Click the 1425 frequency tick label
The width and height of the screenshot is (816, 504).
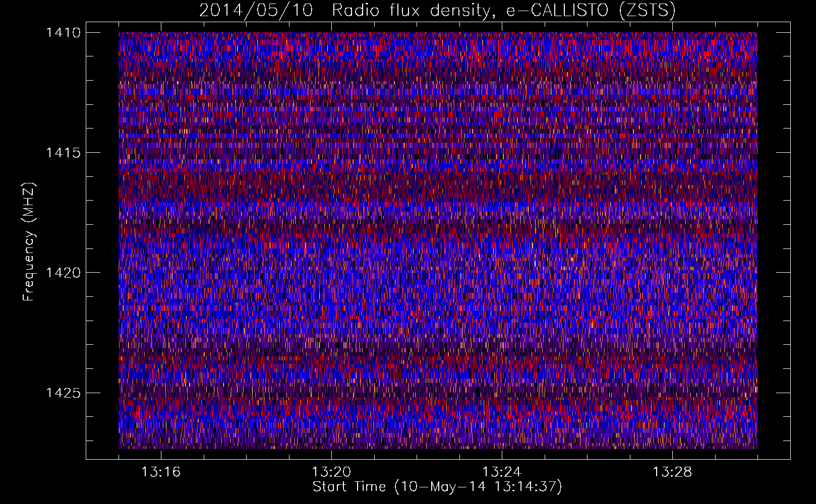tap(63, 393)
